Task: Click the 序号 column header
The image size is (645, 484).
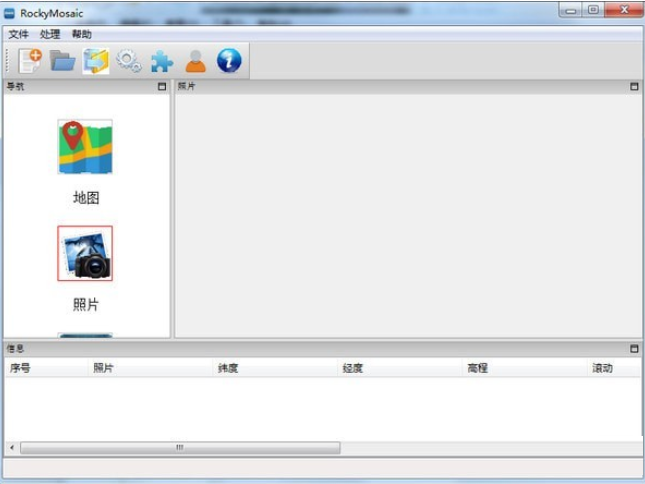Action: pos(20,369)
